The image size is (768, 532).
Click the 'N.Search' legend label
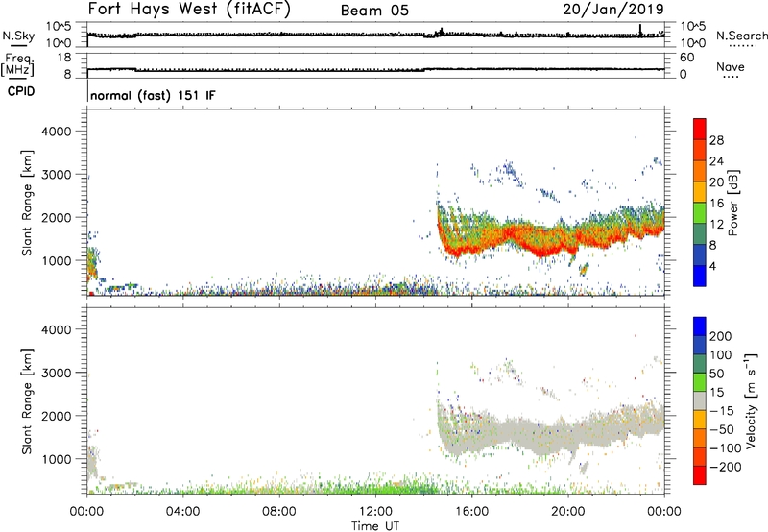[x=741, y=36]
